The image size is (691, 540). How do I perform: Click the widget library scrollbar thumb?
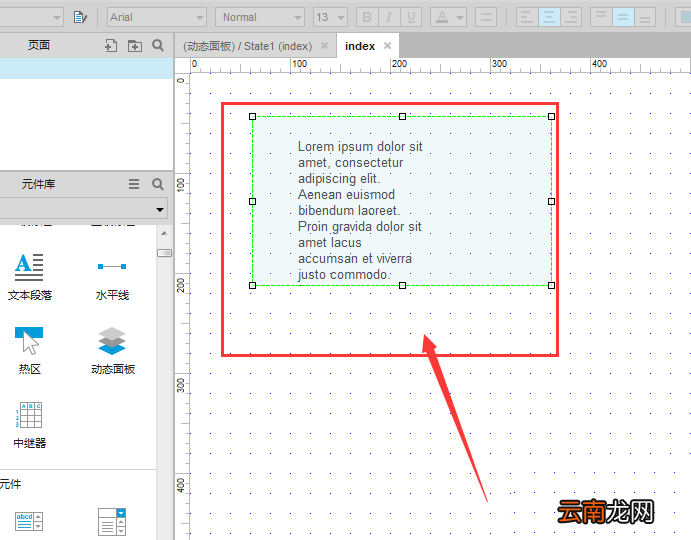(x=164, y=253)
